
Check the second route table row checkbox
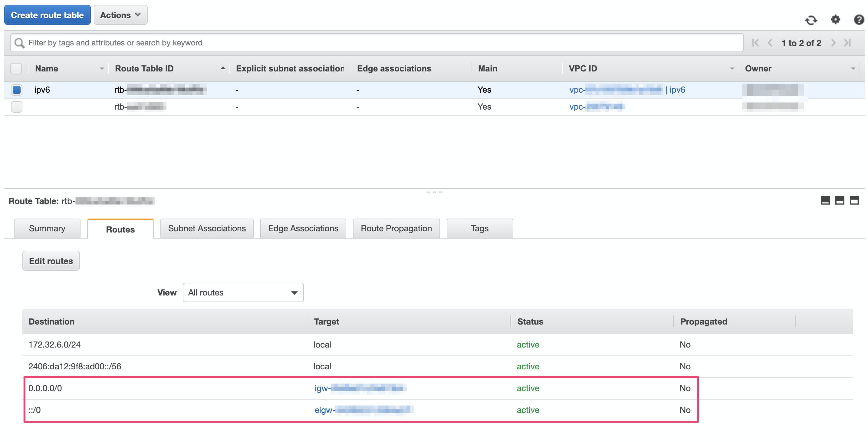point(17,107)
